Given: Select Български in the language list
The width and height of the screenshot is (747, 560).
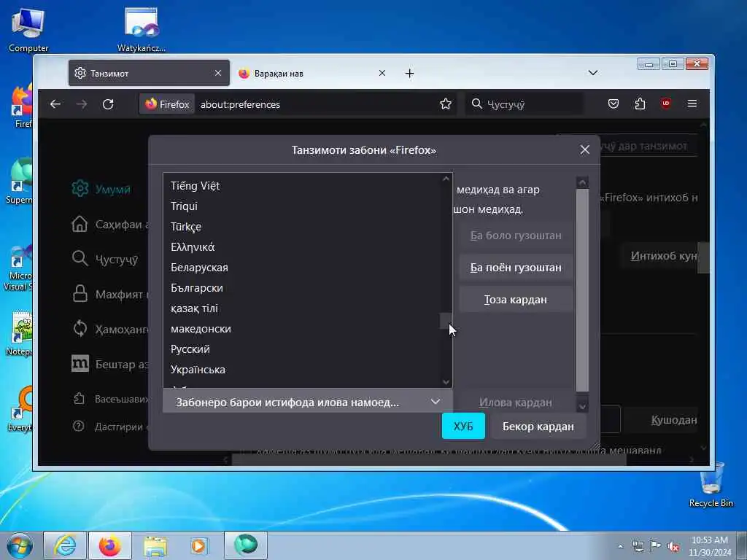Looking at the screenshot, I should click(302, 288).
